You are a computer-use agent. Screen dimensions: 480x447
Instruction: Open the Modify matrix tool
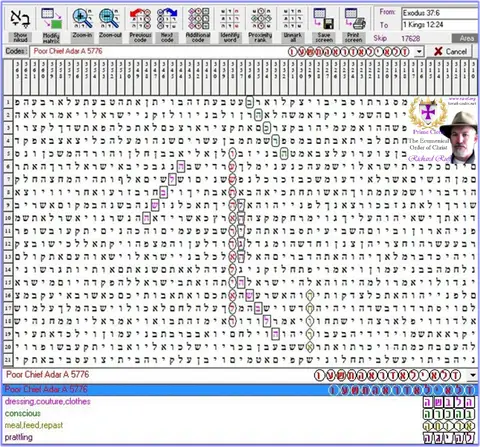51,18
